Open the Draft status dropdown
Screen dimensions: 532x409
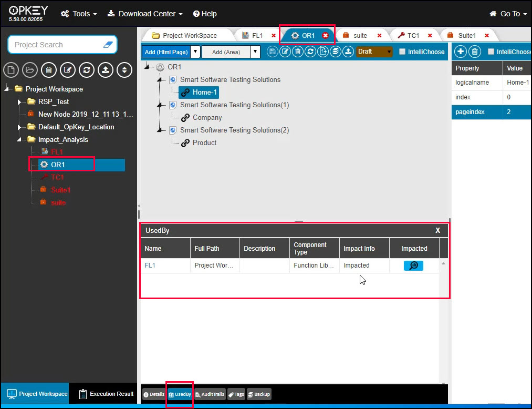[374, 52]
